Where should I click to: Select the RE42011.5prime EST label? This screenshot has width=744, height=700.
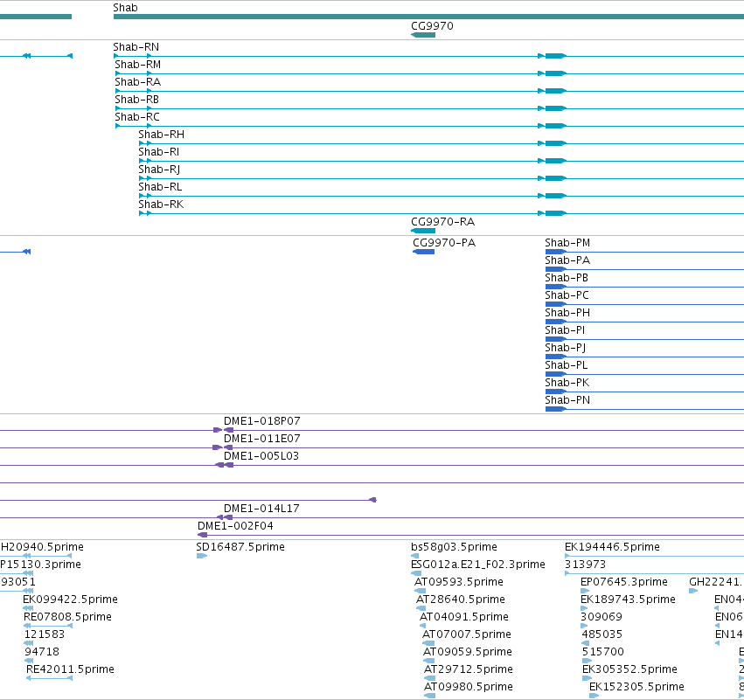point(70,669)
